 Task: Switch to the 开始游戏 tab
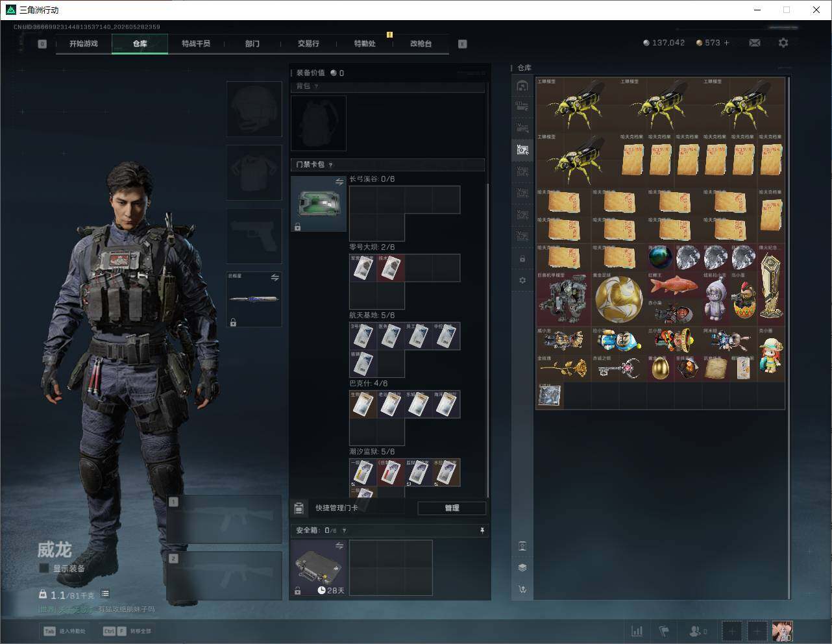point(84,43)
